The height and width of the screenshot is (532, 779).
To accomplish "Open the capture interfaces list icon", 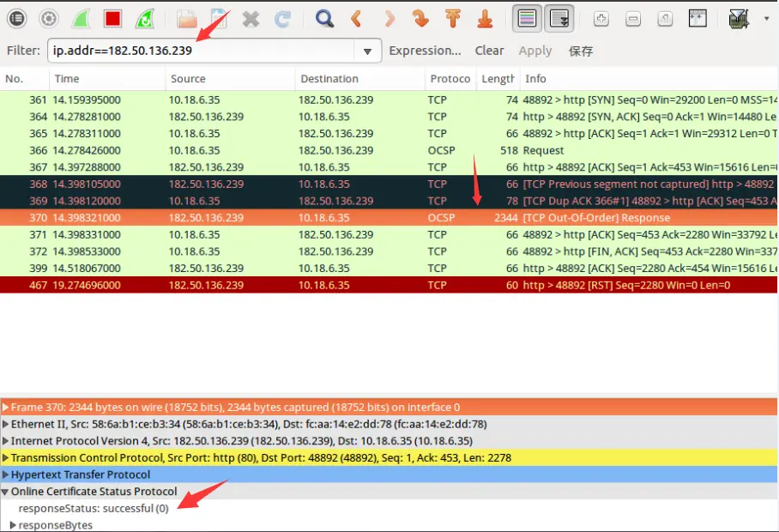I will (x=17, y=19).
